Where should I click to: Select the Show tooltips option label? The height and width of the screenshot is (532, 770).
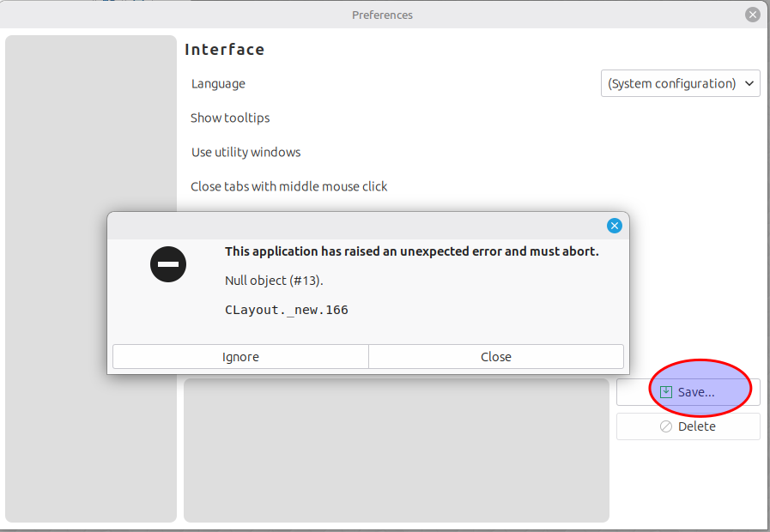230,118
